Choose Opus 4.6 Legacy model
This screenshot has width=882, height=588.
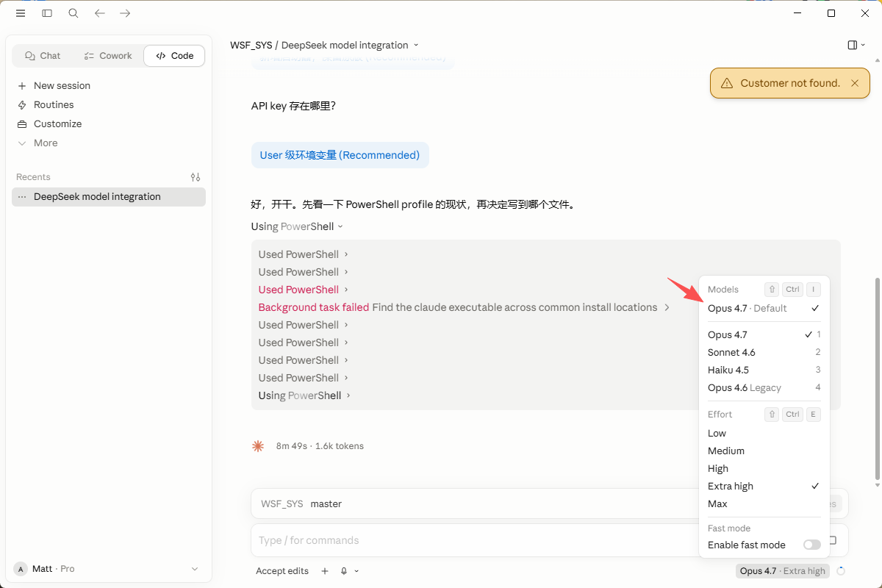click(764, 388)
